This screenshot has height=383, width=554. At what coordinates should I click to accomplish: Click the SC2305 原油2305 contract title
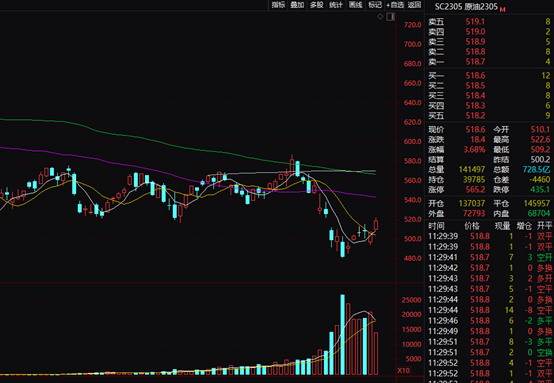tap(466, 7)
